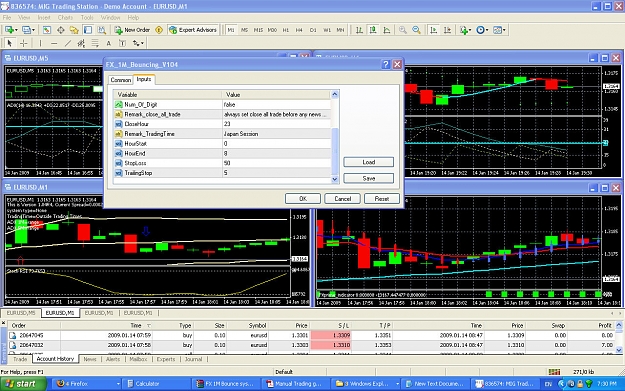Select the crosshair tool
The height and width of the screenshot is (391, 625).
[24, 43]
